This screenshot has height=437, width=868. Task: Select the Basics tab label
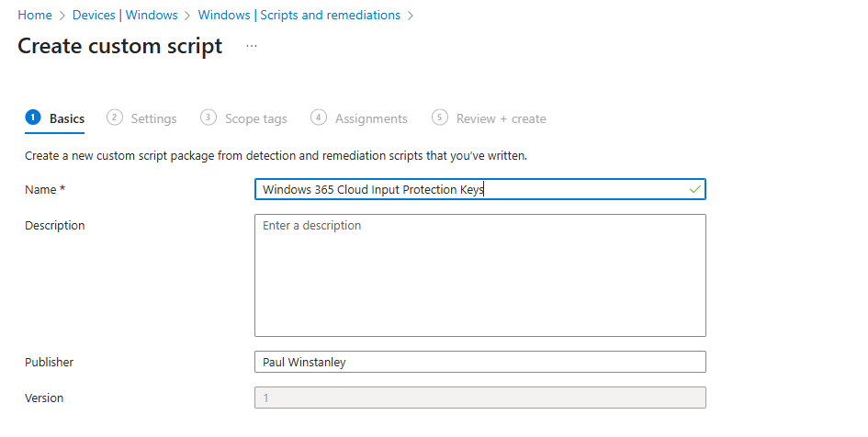click(x=67, y=118)
